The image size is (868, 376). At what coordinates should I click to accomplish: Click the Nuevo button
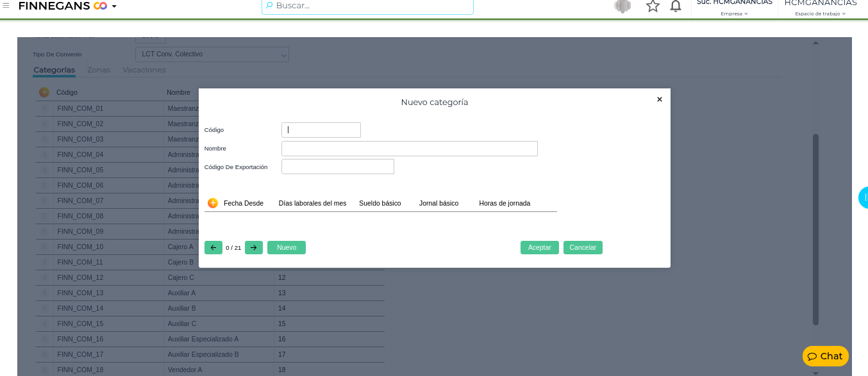point(287,247)
